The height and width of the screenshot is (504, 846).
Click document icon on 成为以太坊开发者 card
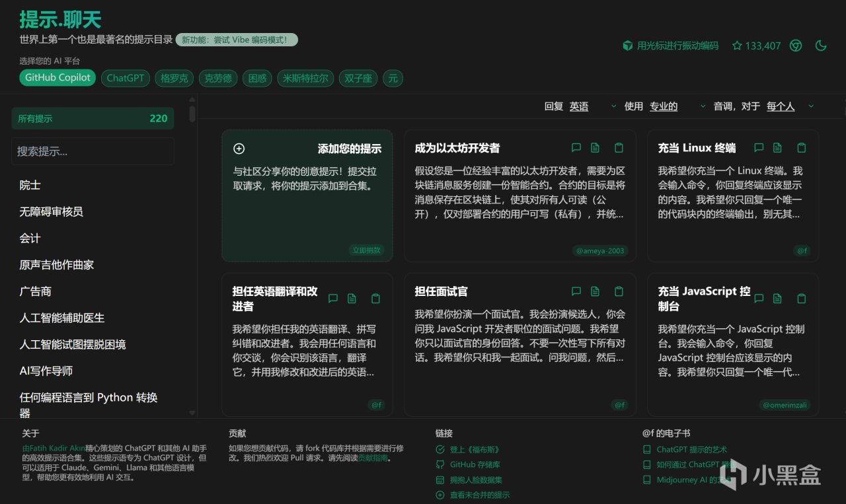[596, 147]
